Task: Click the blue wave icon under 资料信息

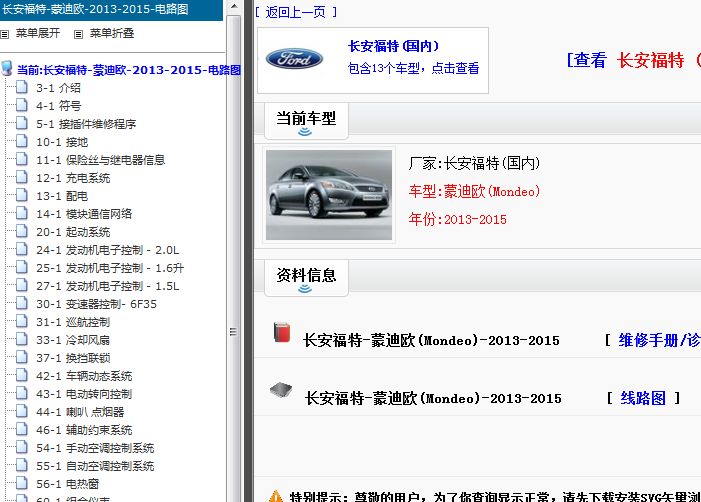Action: (305, 288)
